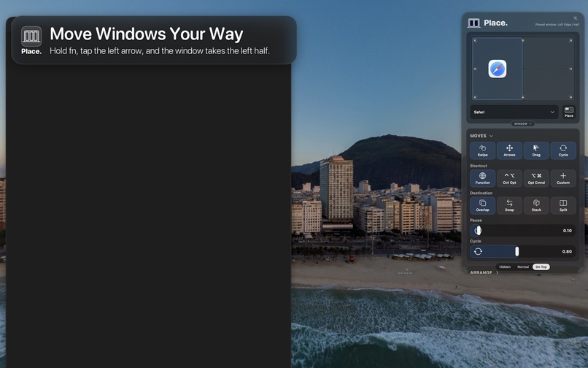
Task: Enable the Swipe move option
Action: click(483, 150)
